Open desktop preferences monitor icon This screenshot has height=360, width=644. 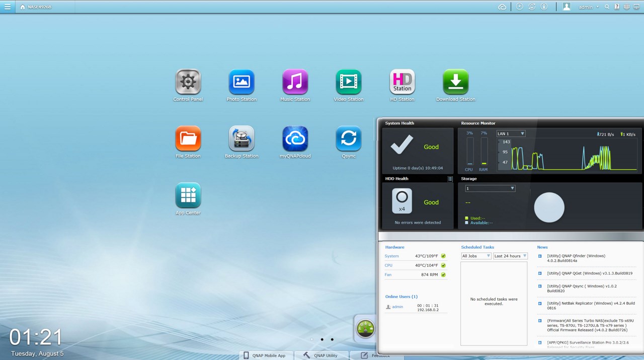[636, 7]
